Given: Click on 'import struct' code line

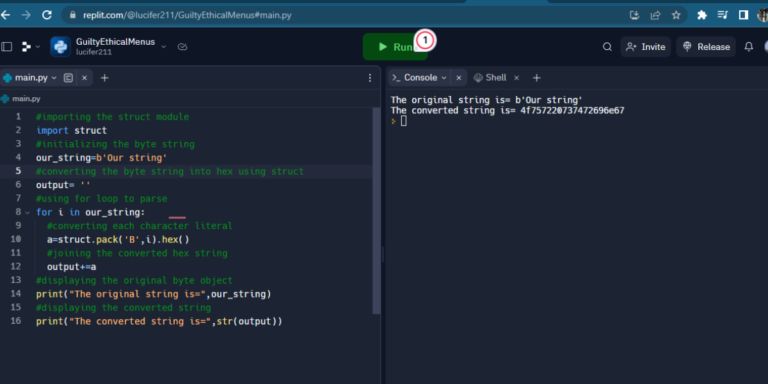Looking at the screenshot, I should (72, 130).
